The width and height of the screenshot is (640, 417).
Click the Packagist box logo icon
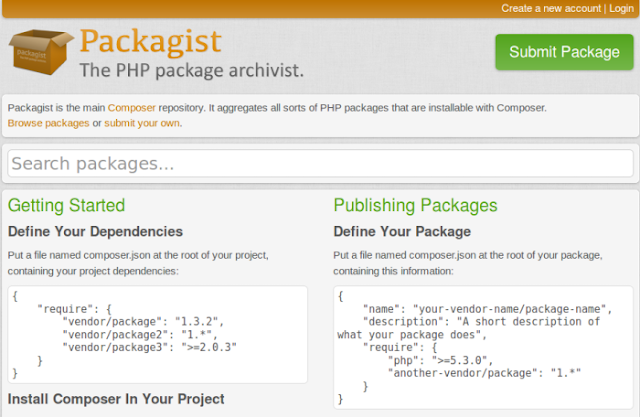click(x=41, y=52)
